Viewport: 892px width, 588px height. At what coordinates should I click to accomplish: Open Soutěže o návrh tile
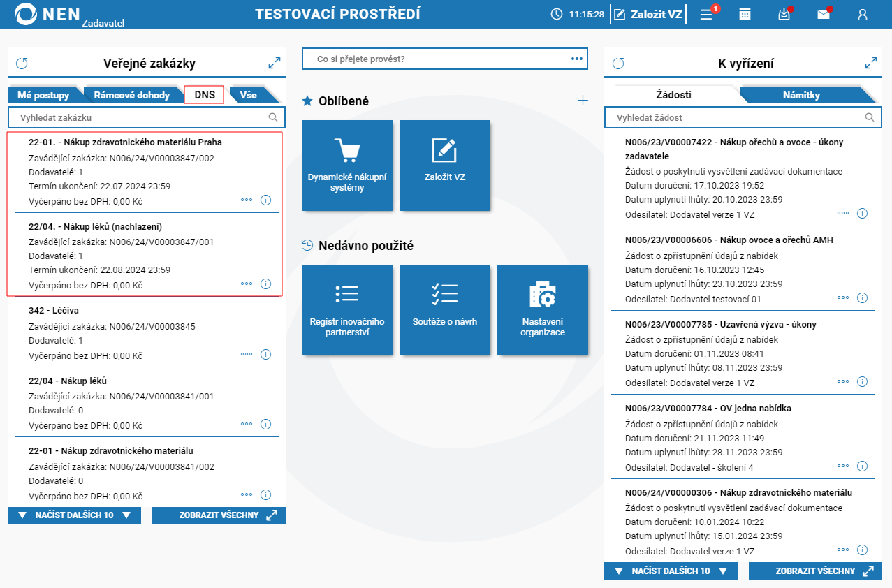click(445, 310)
